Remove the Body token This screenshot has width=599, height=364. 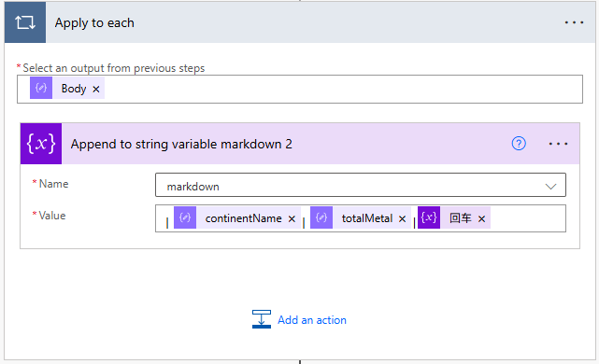pyautogui.click(x=96, y=89)
